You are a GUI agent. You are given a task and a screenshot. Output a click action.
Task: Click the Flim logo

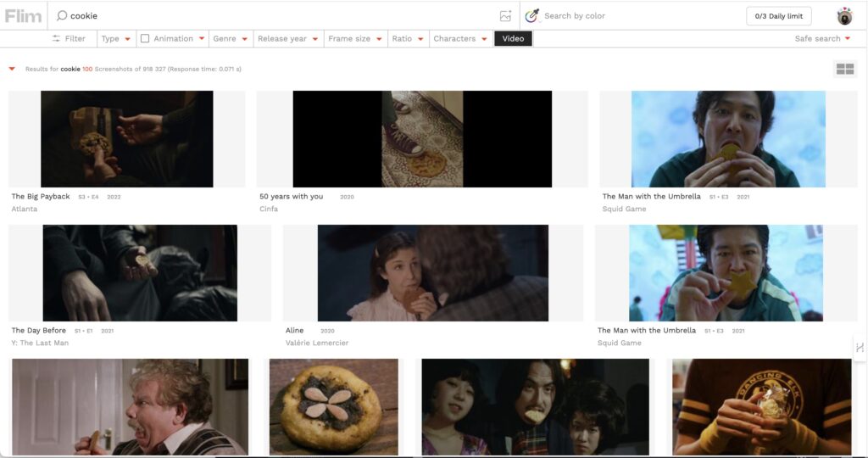[23, 16]
